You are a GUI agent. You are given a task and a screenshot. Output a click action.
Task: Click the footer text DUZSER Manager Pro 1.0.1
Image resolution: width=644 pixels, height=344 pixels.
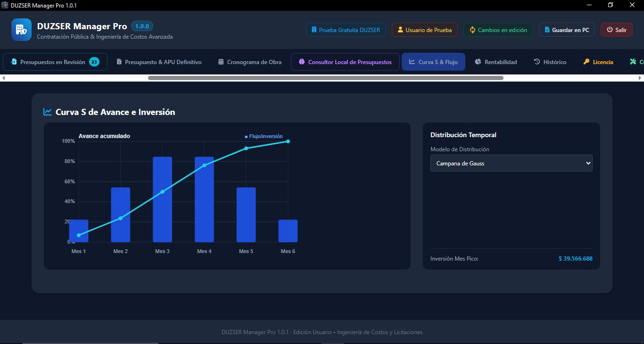(x=255, y=332)
